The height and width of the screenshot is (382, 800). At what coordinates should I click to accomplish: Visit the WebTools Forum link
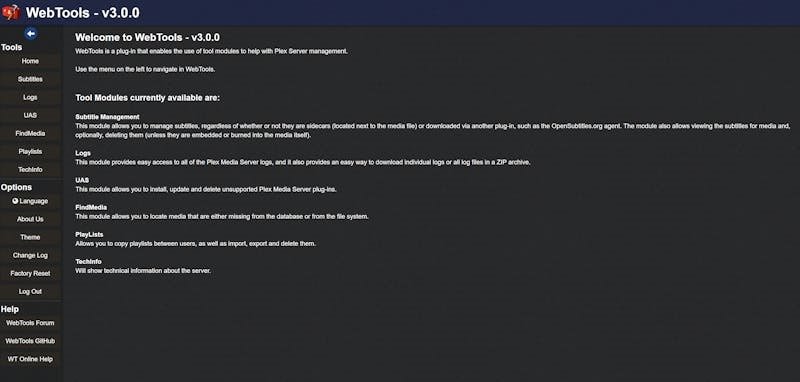click(30, 323)
